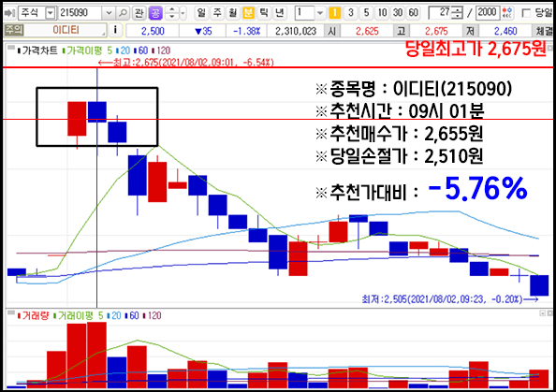This screenshot has height=392, width=556.
Task: Click the chart compress/expand icon after 2000
Action: 507,13
